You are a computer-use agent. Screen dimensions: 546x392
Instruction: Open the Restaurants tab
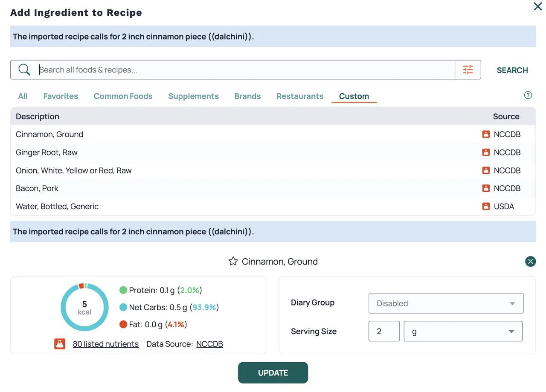coord(299,96)
